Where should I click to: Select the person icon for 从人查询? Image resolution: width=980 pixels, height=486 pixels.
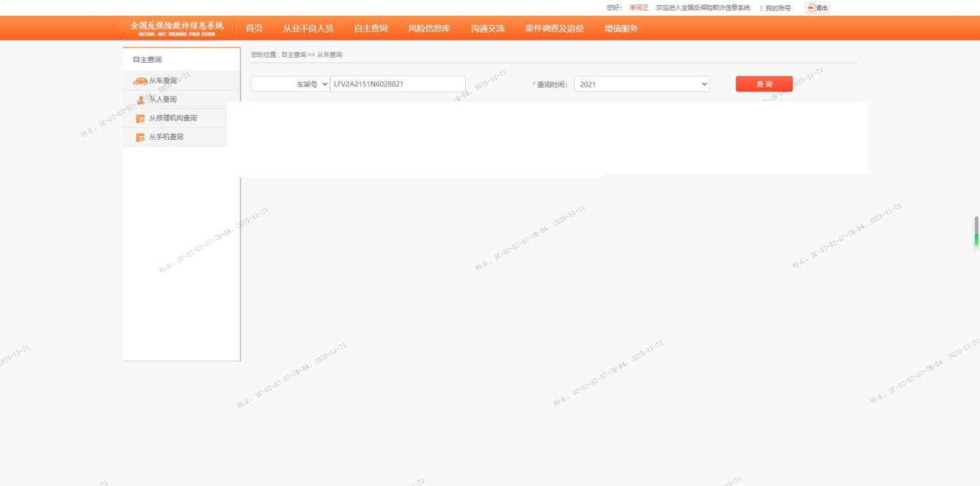click(x=140, y=100)
